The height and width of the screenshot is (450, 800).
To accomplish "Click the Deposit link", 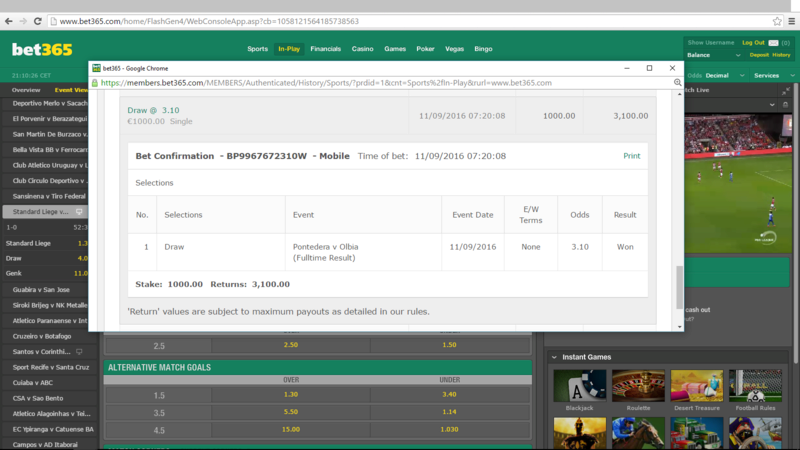I will tap(759, 55).
